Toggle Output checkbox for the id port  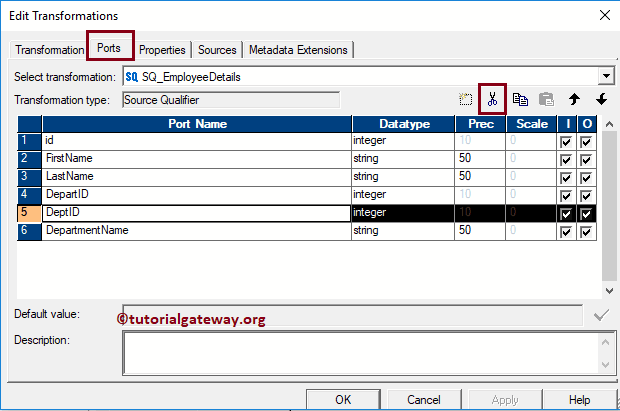point(586,142)
